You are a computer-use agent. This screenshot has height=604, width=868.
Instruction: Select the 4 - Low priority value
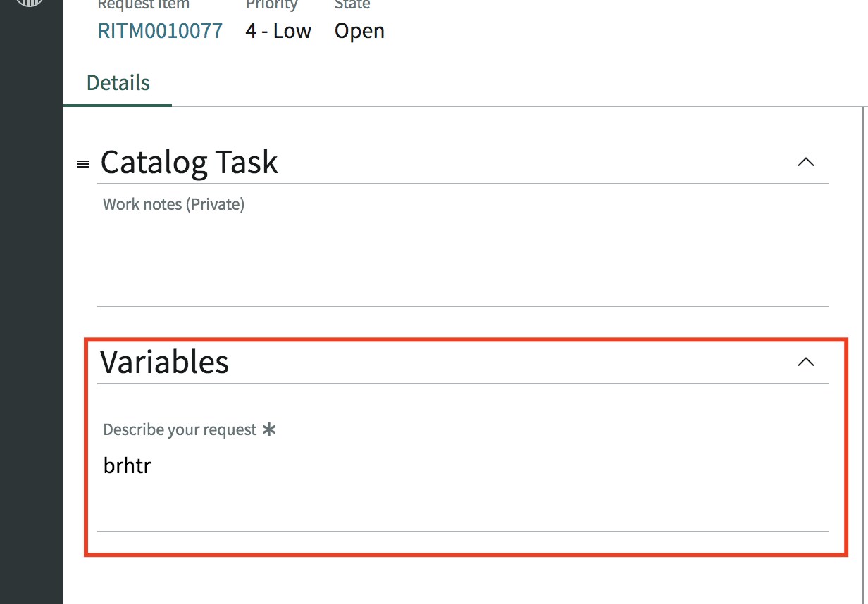tap(278, 31)
